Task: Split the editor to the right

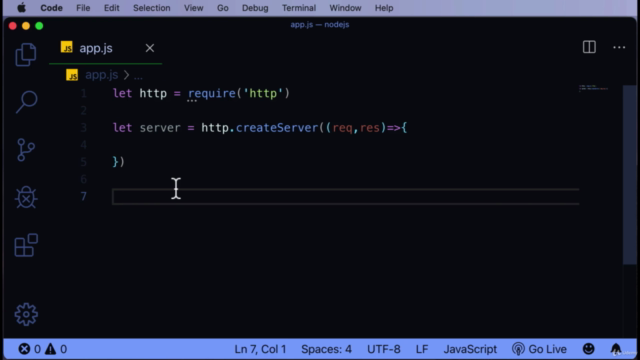Action: click(x=589, y=47)
